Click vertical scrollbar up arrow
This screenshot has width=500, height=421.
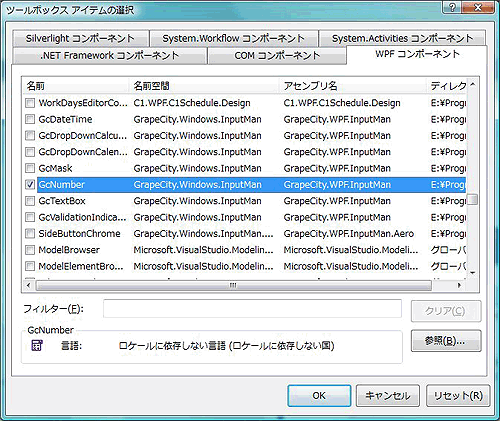click(472, 85)
